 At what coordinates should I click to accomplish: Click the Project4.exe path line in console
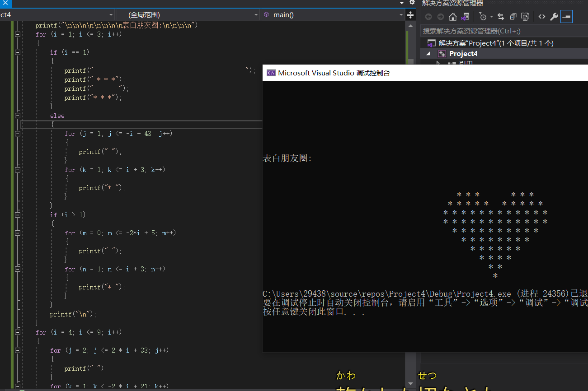click(425, 294)
